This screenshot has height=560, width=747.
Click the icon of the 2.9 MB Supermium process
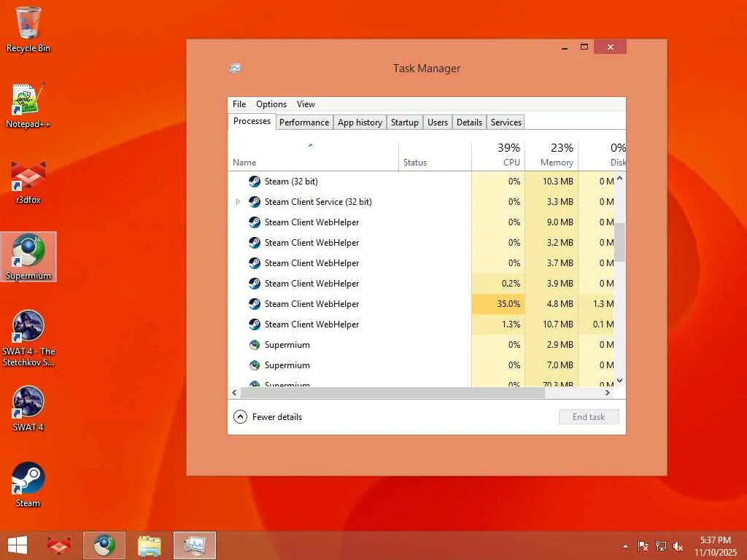[255, 345]
